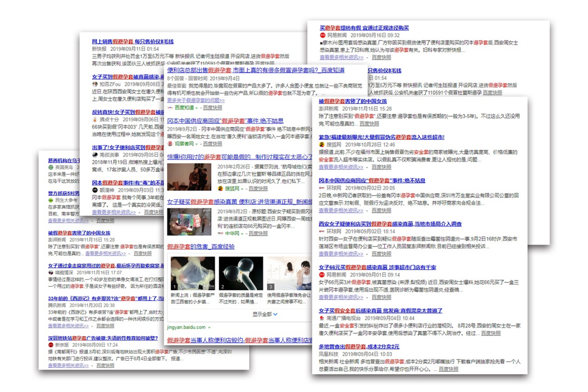Click the 环球网 icon dated 2019年09月02日 20:05
Screen dimensions: 588x392
(x=322, y=188)
